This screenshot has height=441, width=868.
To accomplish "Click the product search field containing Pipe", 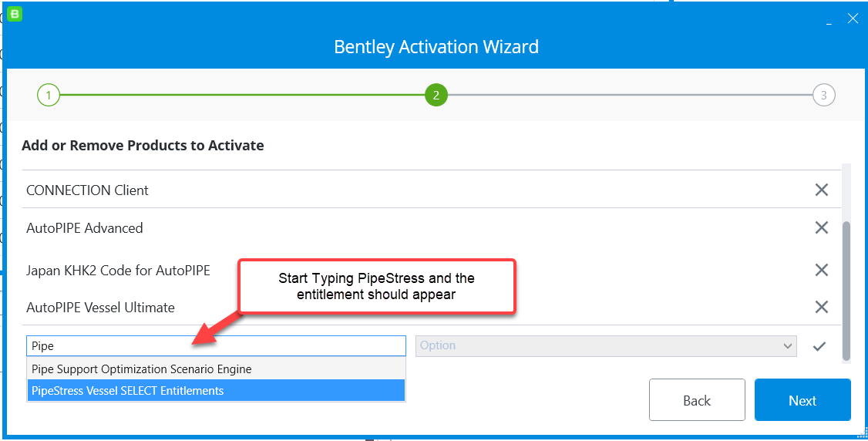I will tap(216, 346).
